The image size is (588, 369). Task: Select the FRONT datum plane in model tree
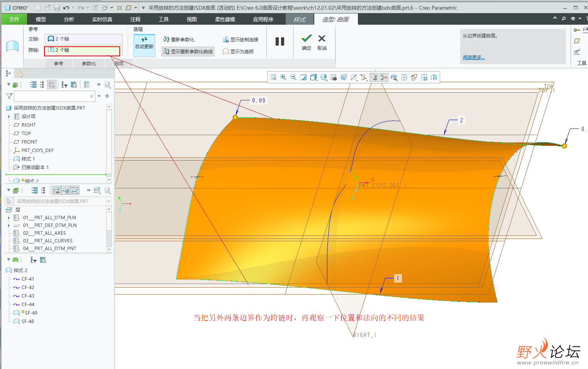tap(29, 142)
